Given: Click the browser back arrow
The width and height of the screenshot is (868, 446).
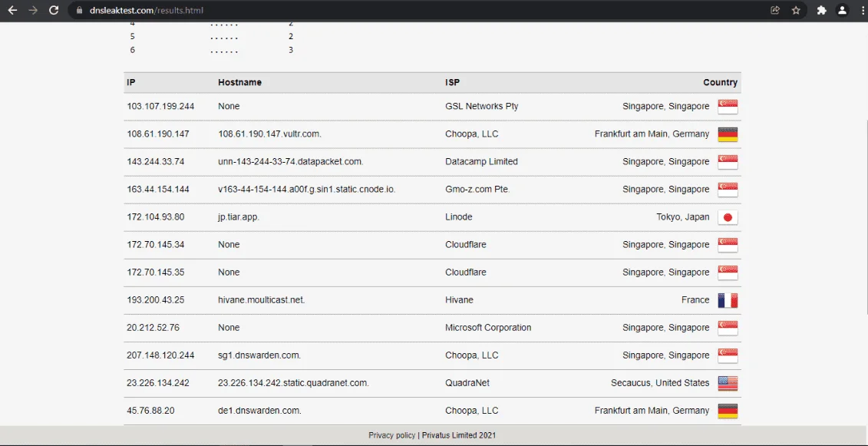Looking at the screenshot, I should click(12, 10).
